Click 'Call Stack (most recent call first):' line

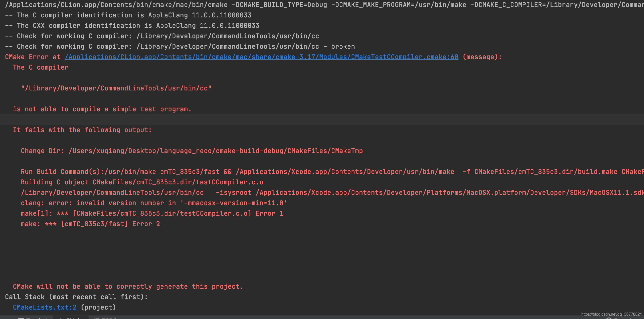tap(76, 297)
